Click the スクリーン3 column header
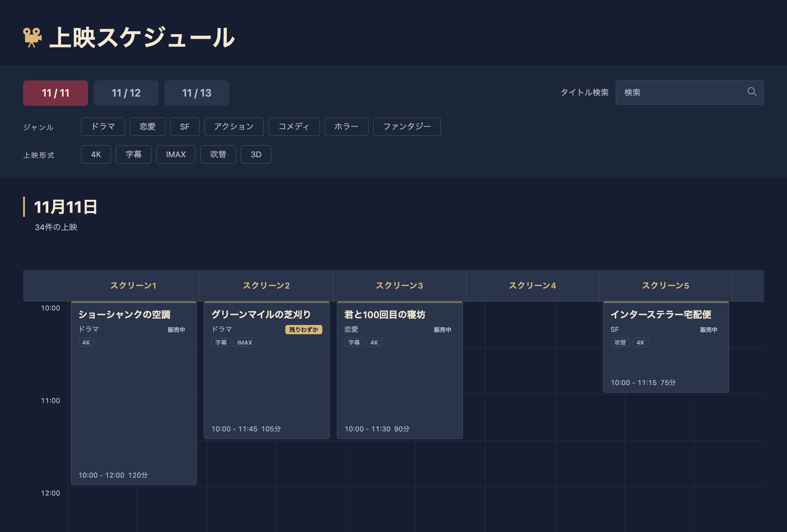This screenshot has width=787, height=532. click(400, 286)
